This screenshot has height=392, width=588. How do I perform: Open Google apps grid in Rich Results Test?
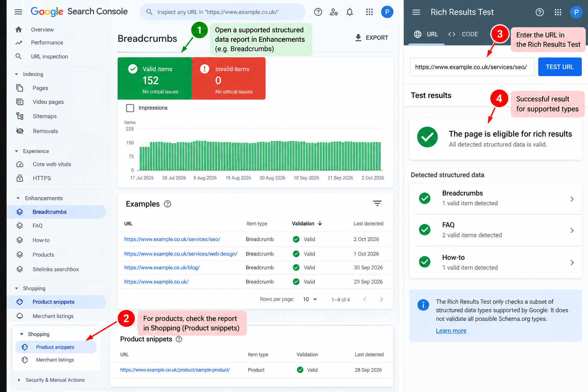pyautogui.click(x=558, y=12)
